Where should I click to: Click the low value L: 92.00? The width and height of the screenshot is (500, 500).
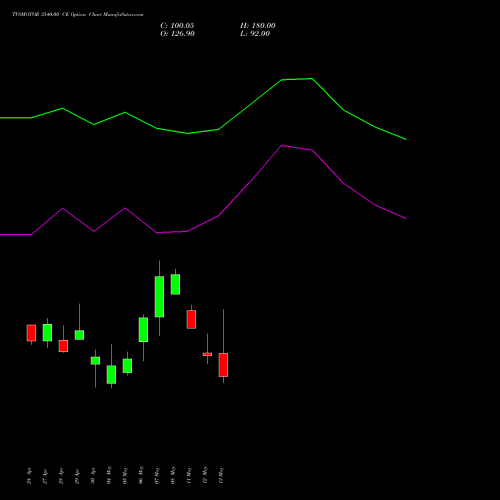click(255, 34)
